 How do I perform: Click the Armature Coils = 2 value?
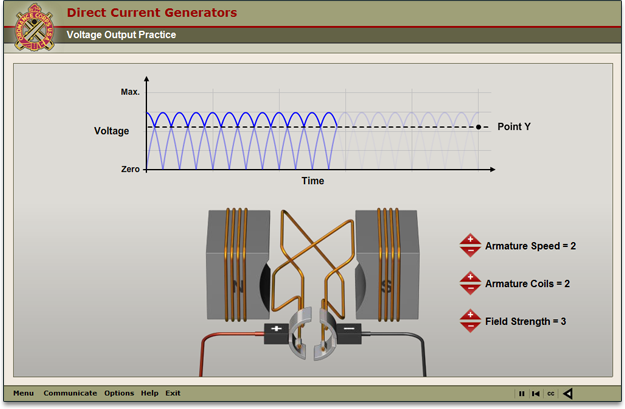coord(527,283)
